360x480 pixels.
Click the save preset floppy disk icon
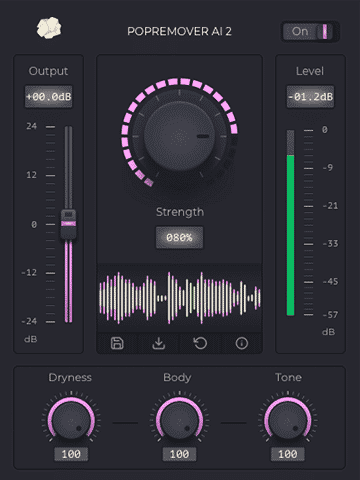(117, 343)
